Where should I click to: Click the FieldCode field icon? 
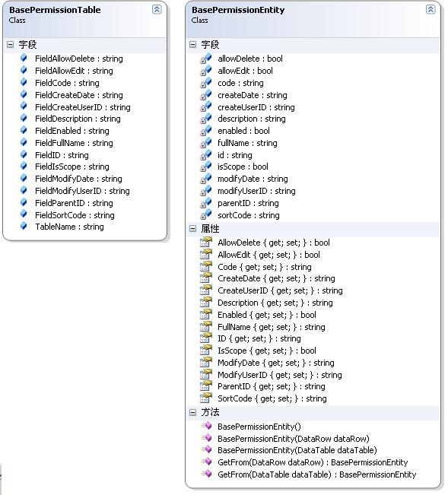[x=24, y=82]
